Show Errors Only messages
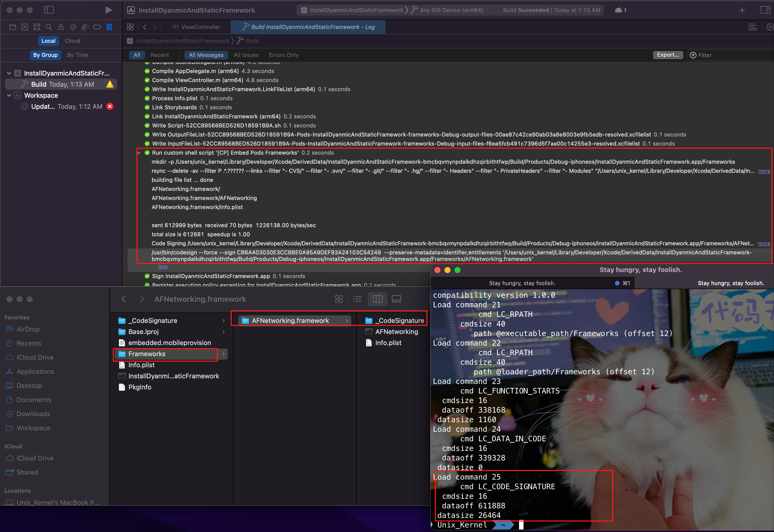This screenshot has height=532, width=774. 284,55
